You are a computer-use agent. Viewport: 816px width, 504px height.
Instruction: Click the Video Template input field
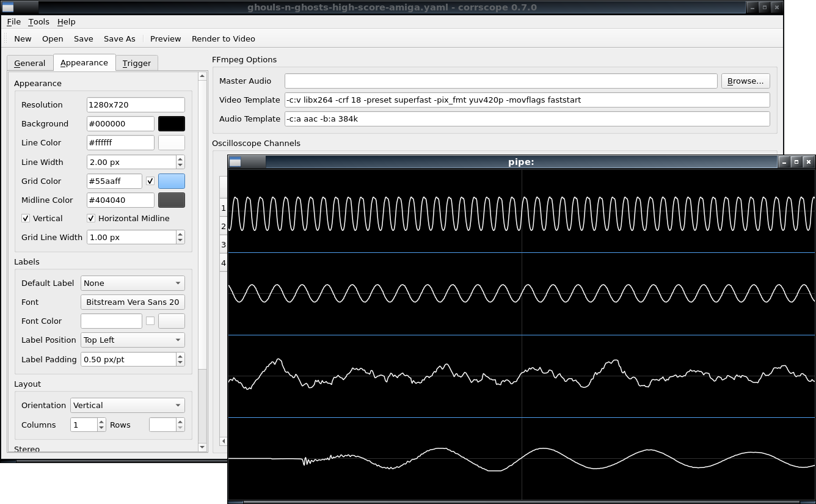coord(526,100)
